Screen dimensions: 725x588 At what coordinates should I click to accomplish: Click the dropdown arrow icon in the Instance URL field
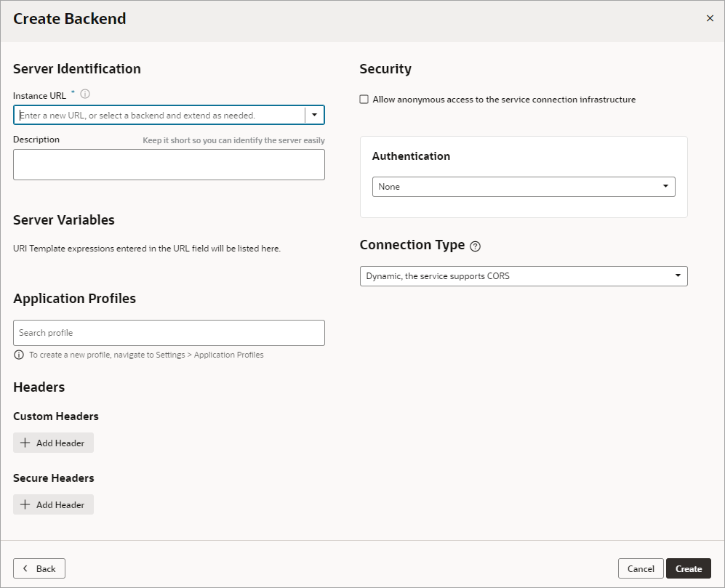[314, 114]
